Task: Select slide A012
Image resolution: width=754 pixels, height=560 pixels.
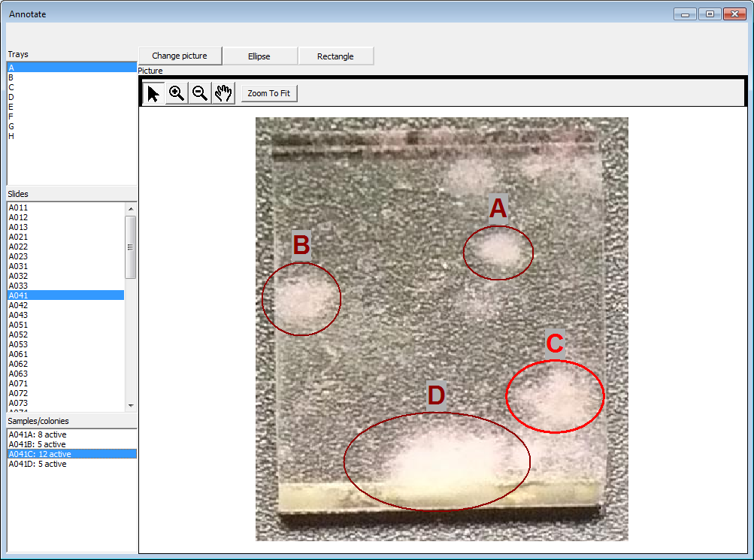Action: pos(66,217)
